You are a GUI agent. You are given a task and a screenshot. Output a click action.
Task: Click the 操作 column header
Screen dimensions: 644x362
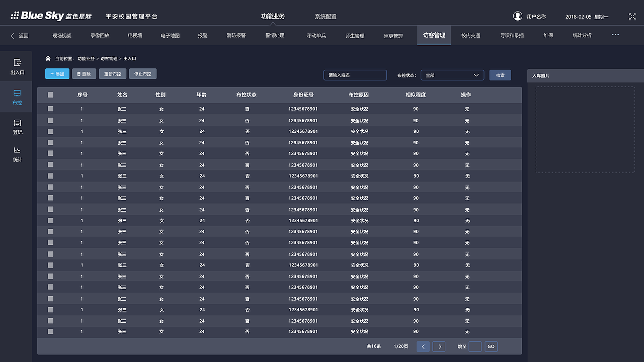[x=466, y=95]
